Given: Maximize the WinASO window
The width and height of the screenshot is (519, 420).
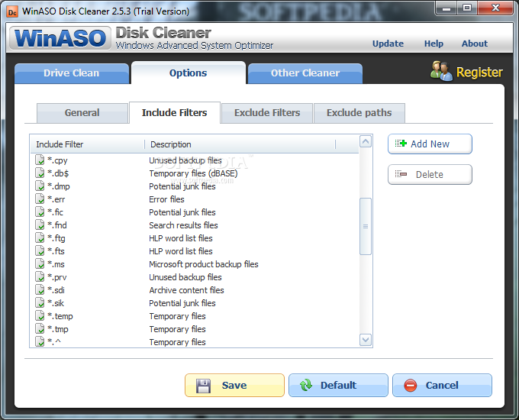Looking at the screenshot, I should pyautogui.click(x=466, y=8).
